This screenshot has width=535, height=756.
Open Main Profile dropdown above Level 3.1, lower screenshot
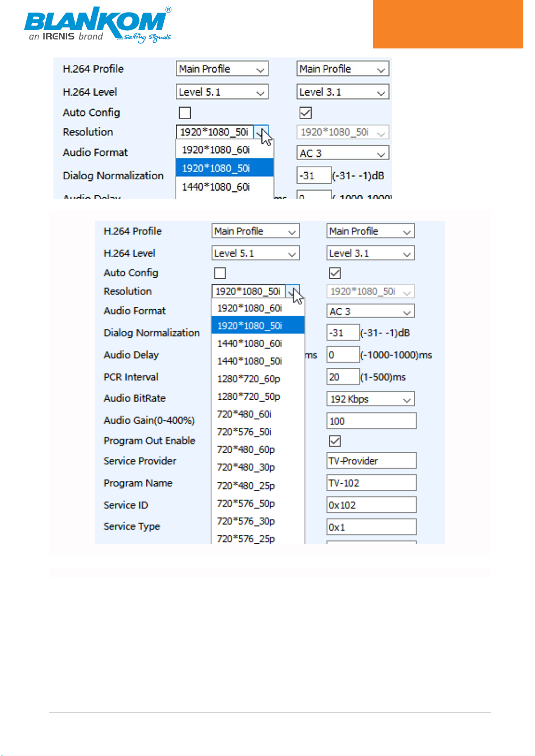(370, 231)
